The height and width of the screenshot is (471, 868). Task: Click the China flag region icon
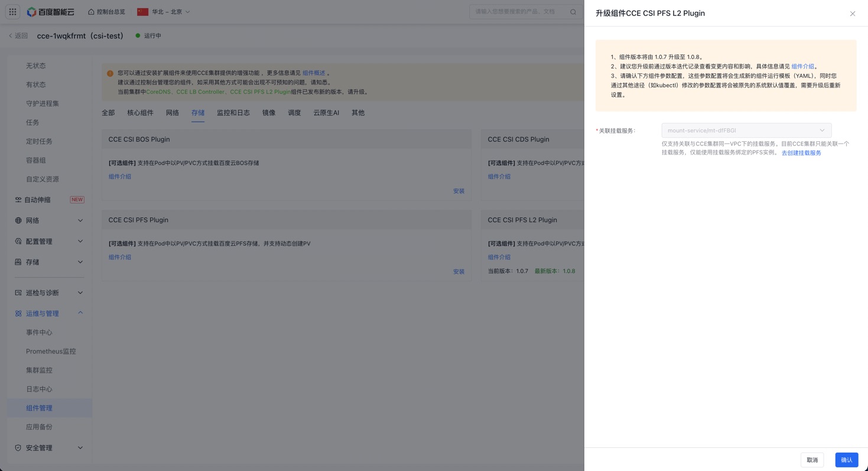142,12
